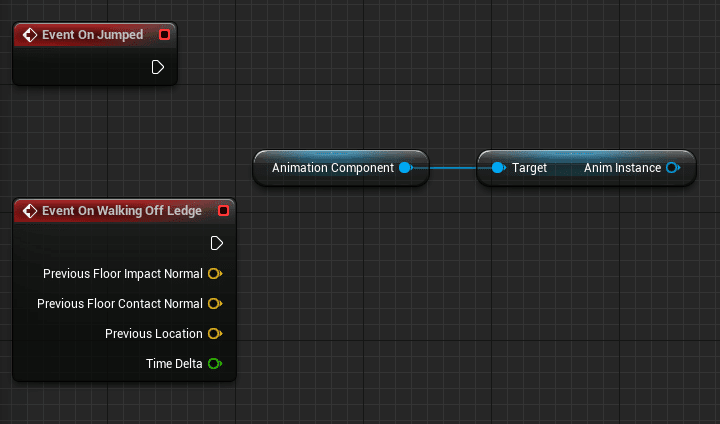720x424 pixels.
Task: Click the Previous Floor Contact Normal label
Action: click(120, 304)
